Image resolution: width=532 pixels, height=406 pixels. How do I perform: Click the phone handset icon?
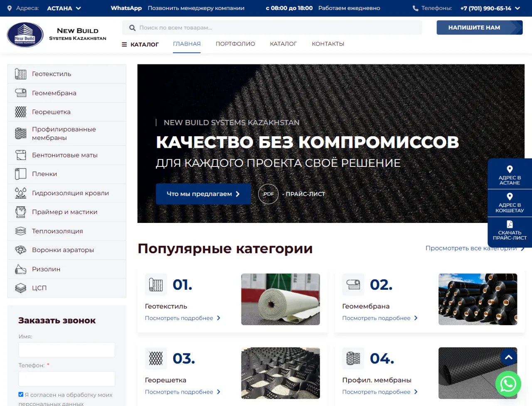tap(415, 8)
